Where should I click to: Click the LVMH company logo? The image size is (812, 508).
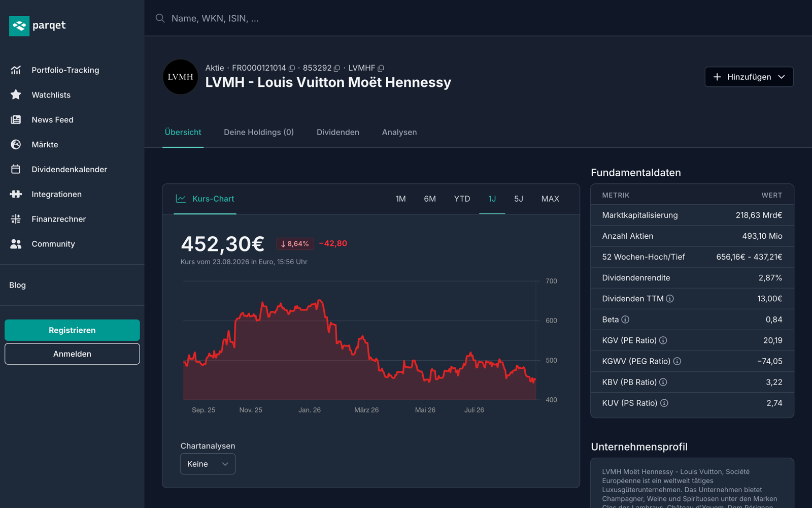(180, 77)
